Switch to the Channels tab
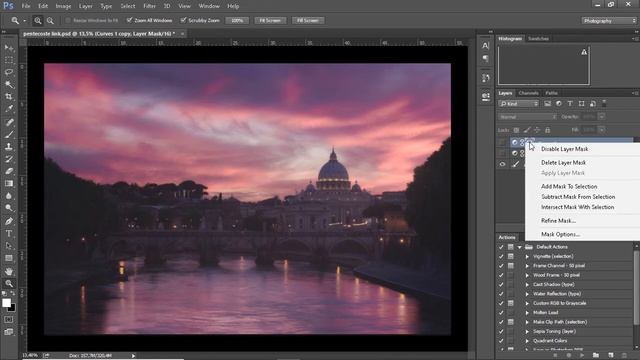Image resolution: width=640 pixels, height=360 pixels. tap(528, 93)
